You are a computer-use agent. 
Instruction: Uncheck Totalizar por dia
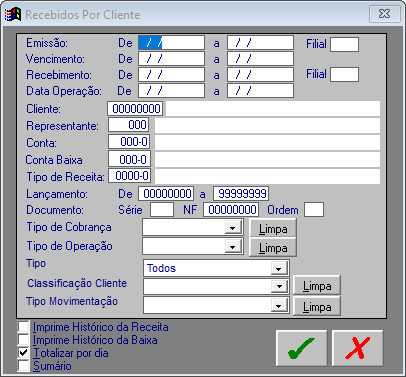(24, 353)
